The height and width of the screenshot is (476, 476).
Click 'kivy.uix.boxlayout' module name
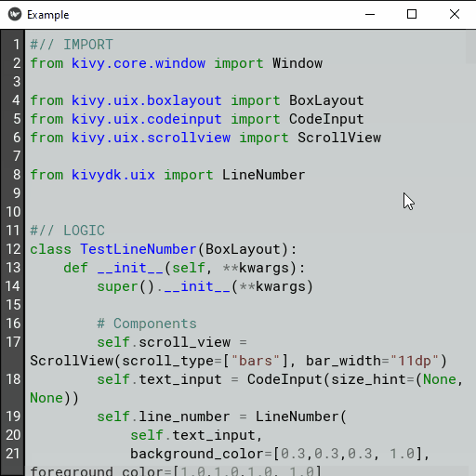147,100
